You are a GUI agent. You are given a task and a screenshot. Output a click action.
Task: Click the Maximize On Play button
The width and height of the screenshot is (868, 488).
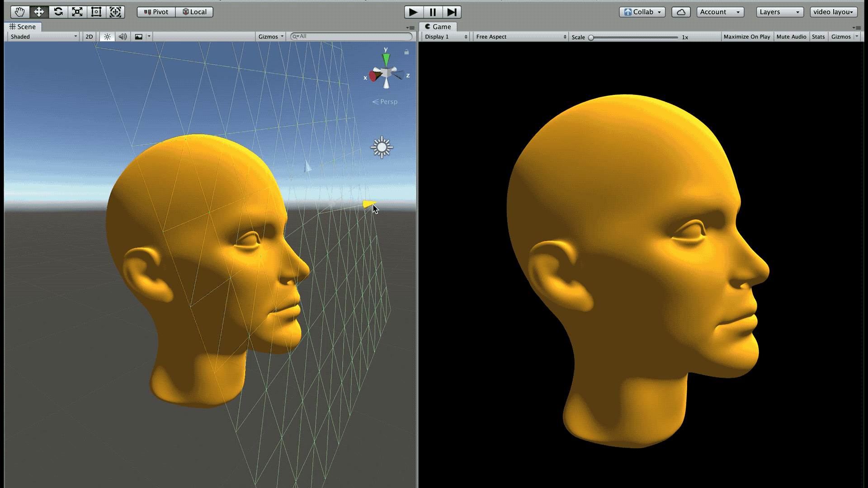pos(746,37)
